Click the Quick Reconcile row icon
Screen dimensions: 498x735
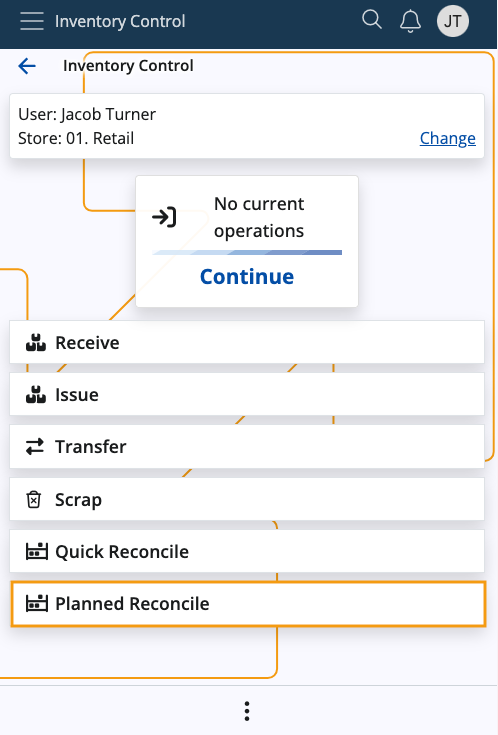(x=37, y=551)
